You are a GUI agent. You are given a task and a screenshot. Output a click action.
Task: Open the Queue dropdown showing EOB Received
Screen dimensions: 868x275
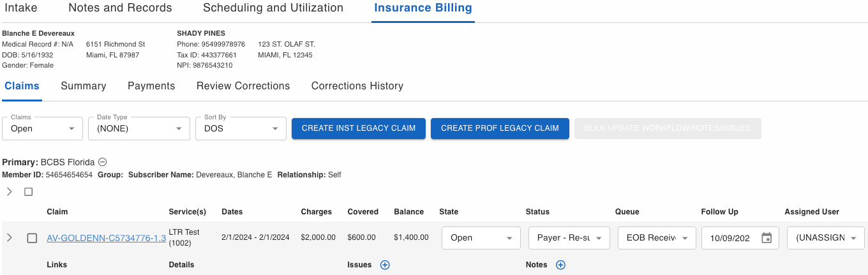pyautogui.click(x=656, y=238)
